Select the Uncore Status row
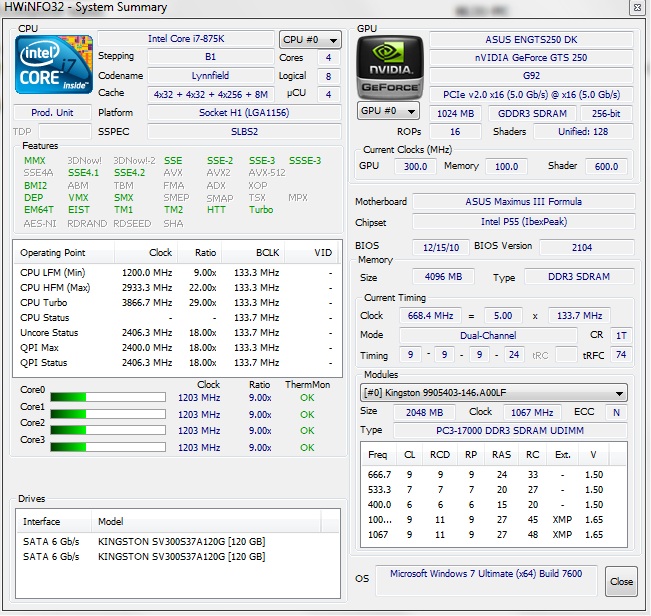The image size is (651, 616). point(177,332)
